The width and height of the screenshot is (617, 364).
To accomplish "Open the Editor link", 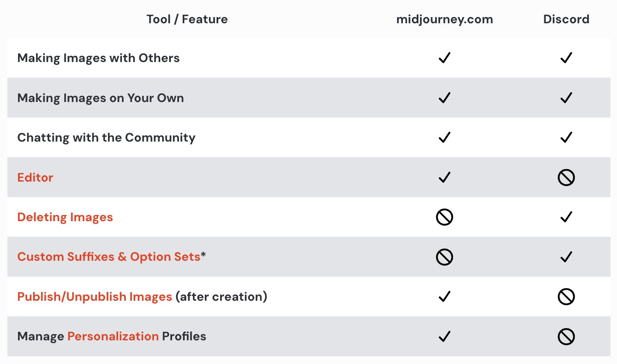I will tap(35, 178).
